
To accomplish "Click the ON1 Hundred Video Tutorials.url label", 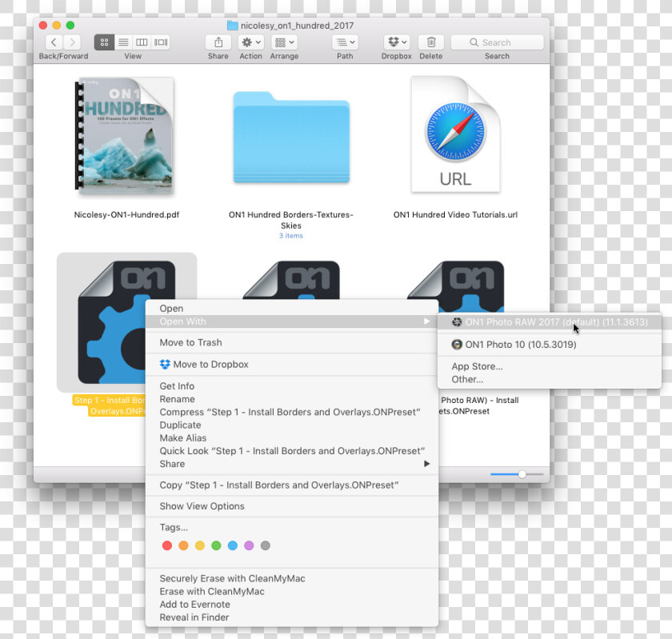I will 455,214.
